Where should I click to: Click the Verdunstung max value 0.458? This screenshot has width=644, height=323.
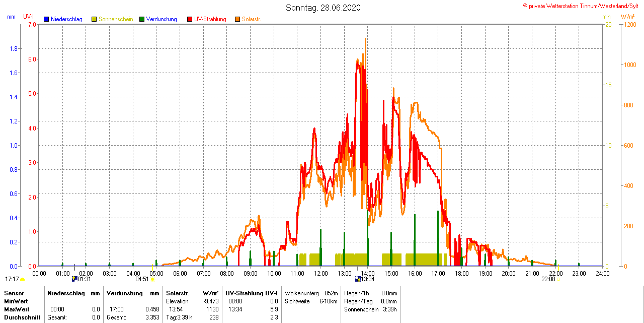pos(153,309)
